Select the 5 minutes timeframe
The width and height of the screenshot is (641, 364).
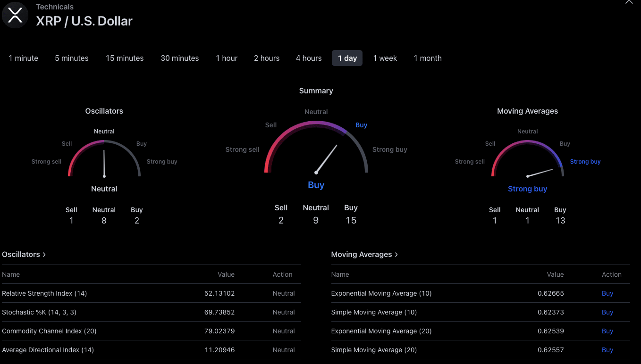pyautogui.click(x=72, y=58)
